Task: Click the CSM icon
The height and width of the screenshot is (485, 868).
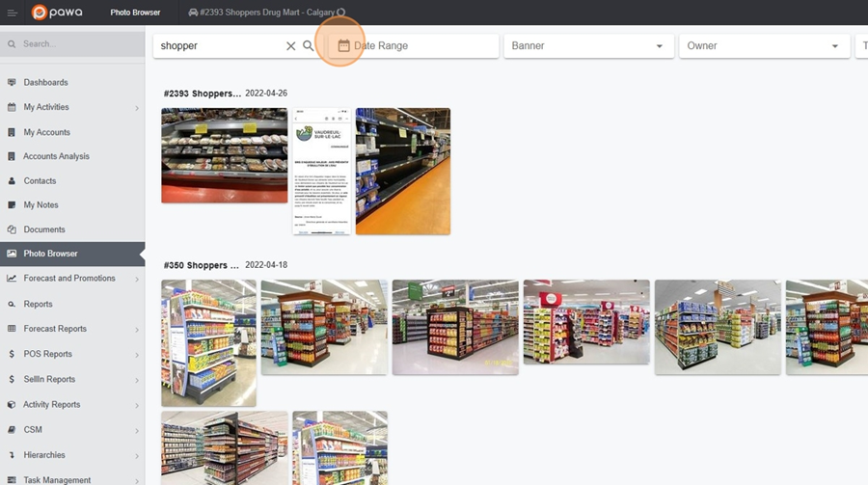Action: (12, 430)
